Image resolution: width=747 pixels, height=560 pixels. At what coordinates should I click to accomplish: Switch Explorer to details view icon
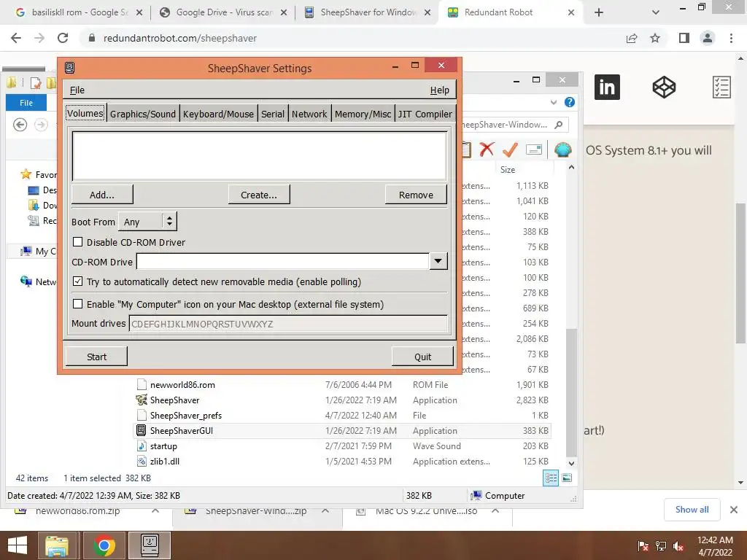(x=551, y=478)
